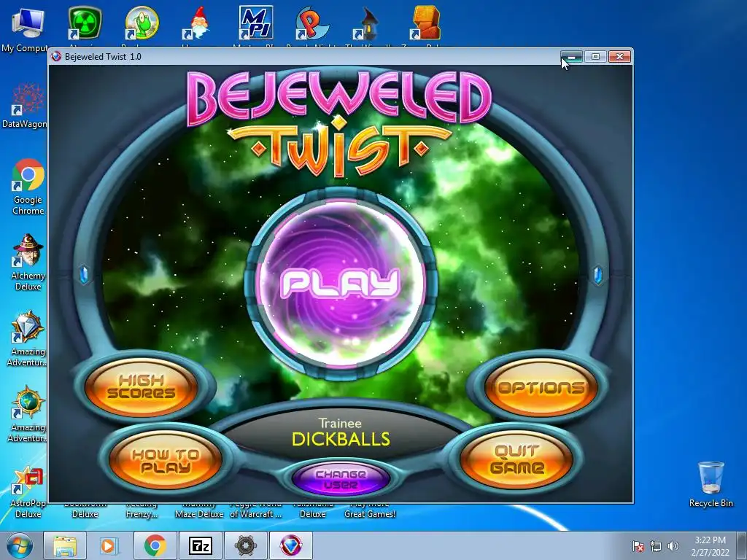View the How To Play instructions
747x560 pixels.
(166, 460)
